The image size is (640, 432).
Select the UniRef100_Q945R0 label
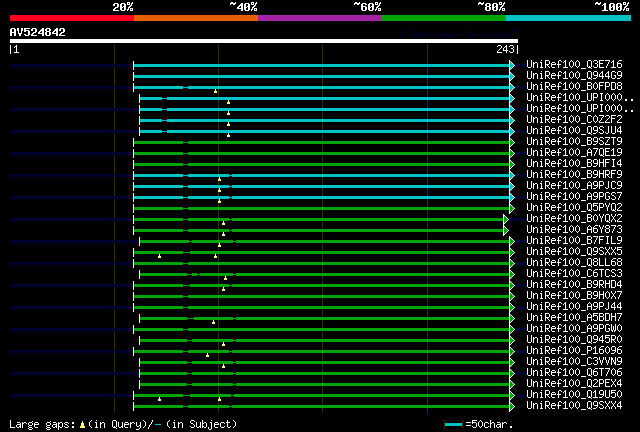[x=574, y=340]
